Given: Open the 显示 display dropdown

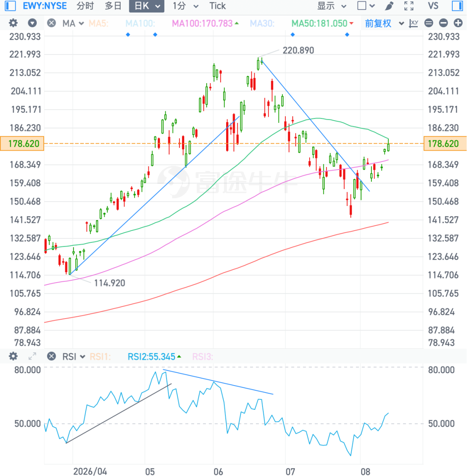Looking at the screenshot, I should 331,6.
